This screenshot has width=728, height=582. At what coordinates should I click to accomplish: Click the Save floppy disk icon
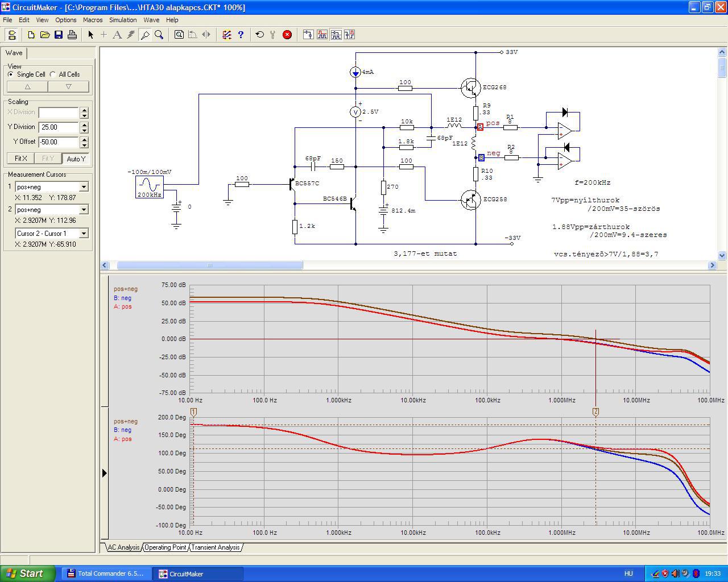click(x=59, y=35)
